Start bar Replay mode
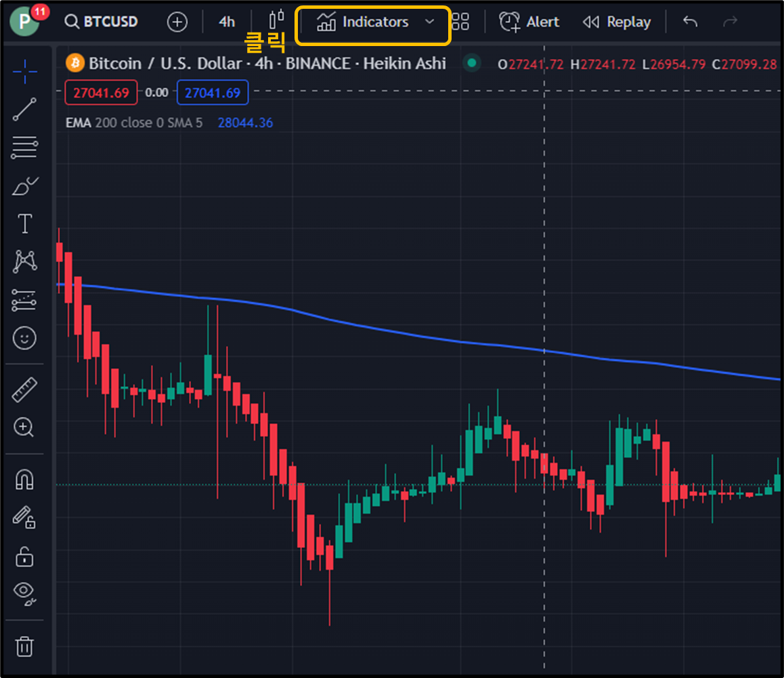The height and width of the screenshot is (678, 784). click(x=617, y=22)
